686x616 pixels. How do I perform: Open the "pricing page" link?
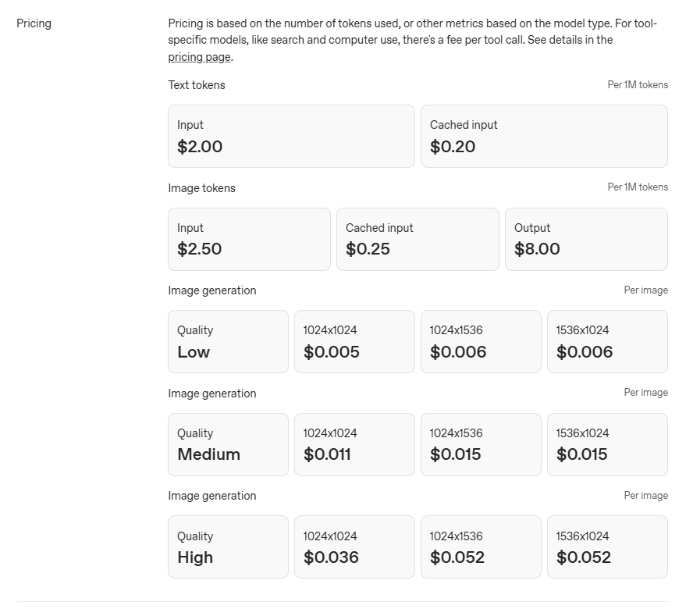click(199, 57)
